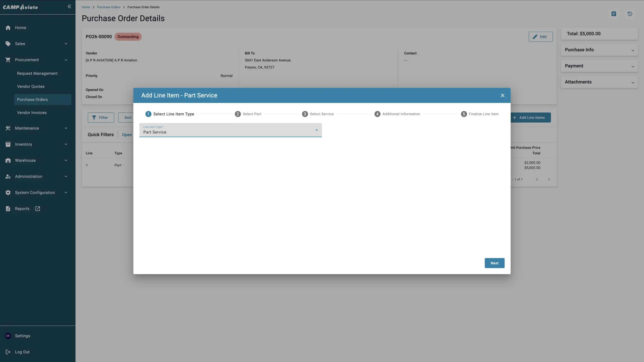Click the Maintenance tools icon
This screenshot has width=644, height=362.
tap(8, 128)
